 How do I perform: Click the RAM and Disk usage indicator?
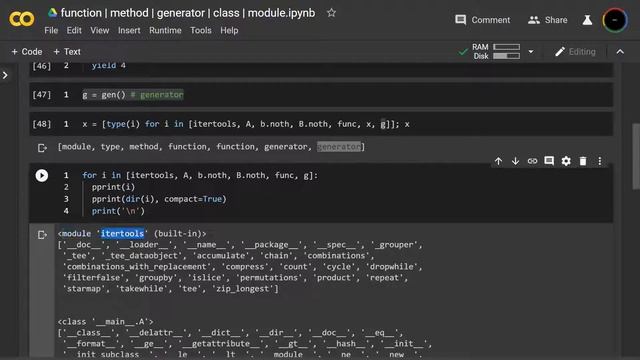[x=496, y=51]
